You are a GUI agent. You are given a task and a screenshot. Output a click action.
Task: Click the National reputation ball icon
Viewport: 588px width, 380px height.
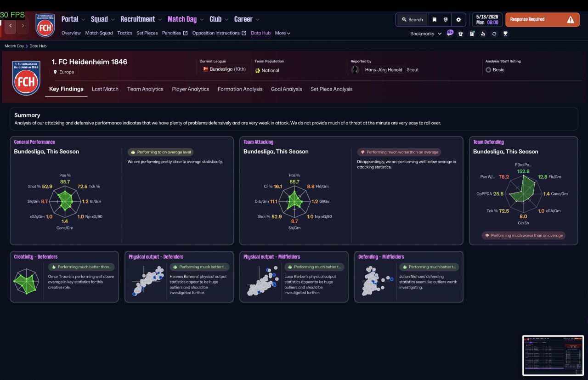[258, 70]
